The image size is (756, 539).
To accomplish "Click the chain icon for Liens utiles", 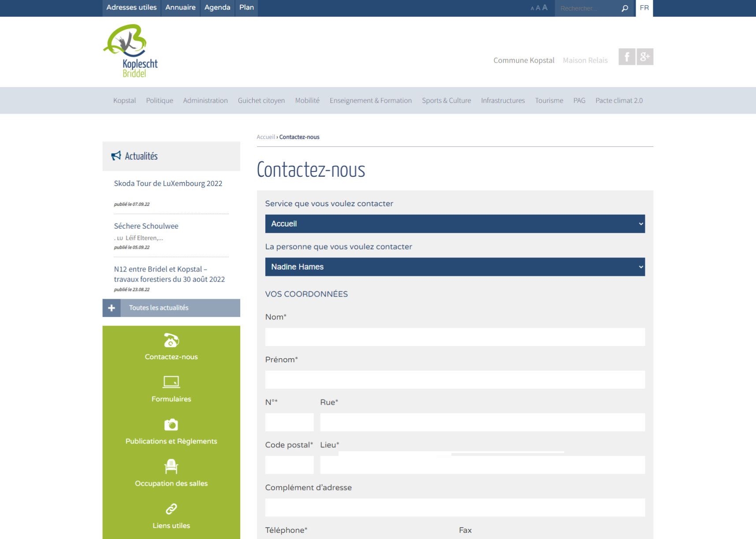I will click(171, 509).
